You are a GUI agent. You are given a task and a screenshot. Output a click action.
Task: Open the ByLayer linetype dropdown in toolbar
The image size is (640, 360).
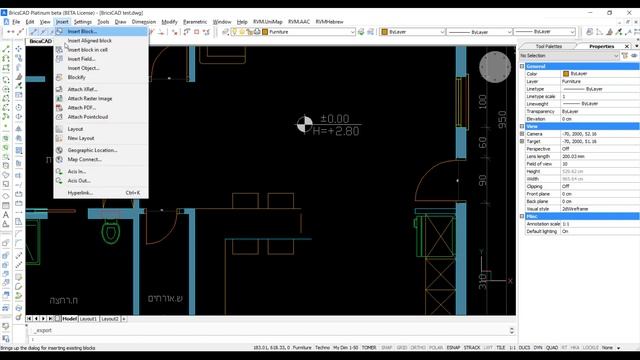[509, 31]
